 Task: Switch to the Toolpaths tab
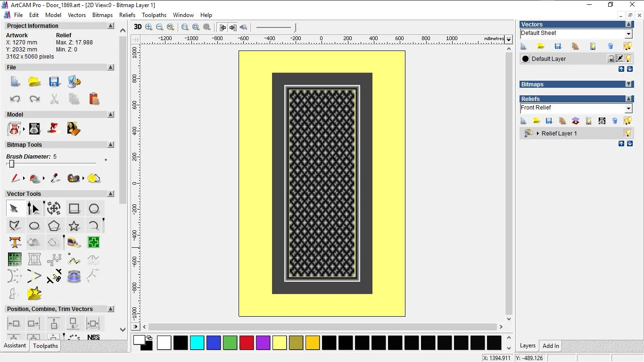(45, 346)
